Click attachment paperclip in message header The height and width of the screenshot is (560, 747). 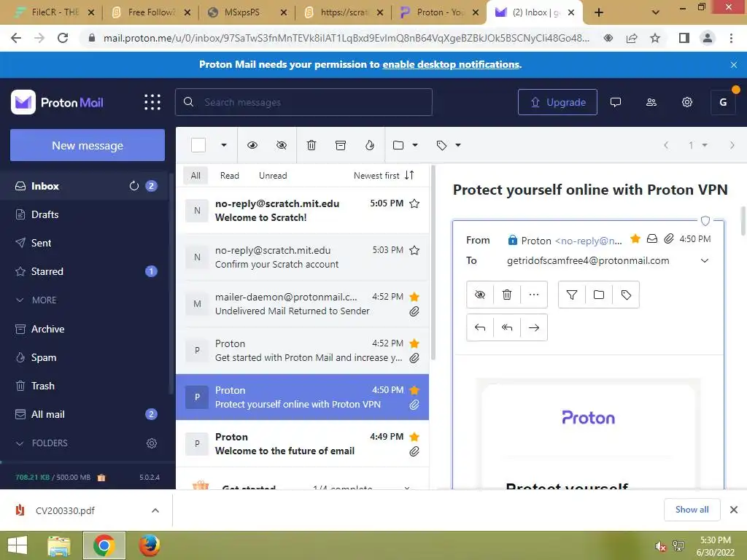[669, 238]
